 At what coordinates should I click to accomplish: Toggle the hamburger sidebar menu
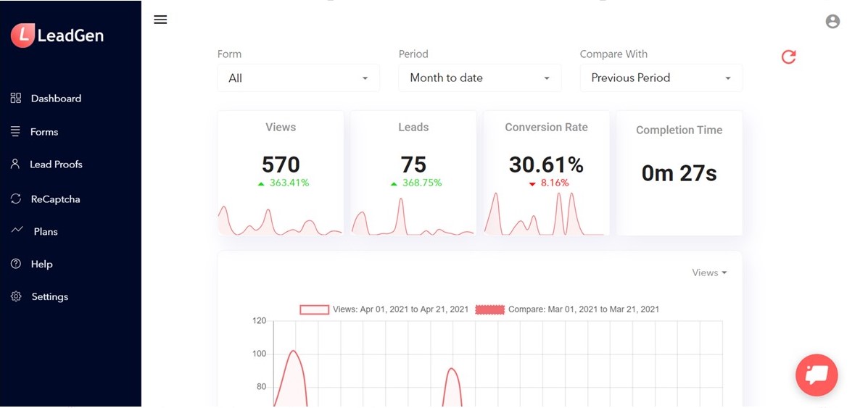coord(160,20)
